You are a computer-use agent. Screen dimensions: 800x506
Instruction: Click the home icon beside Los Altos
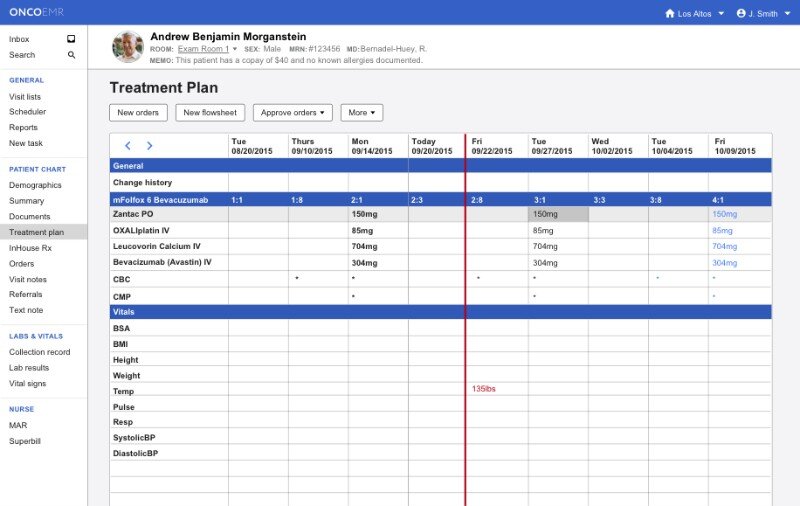670,13
